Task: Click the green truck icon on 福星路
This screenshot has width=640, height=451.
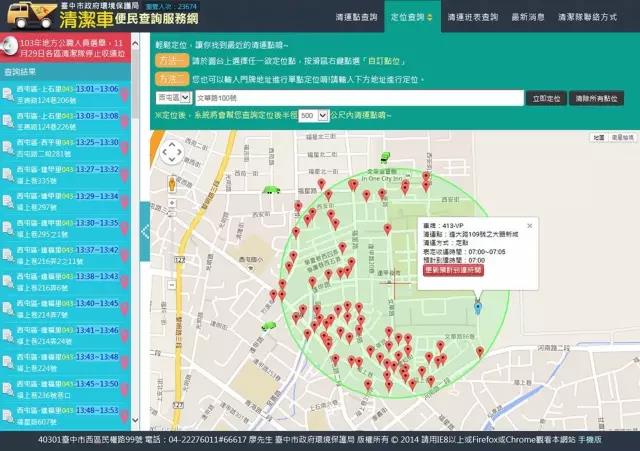Action: tap(271, 190)
